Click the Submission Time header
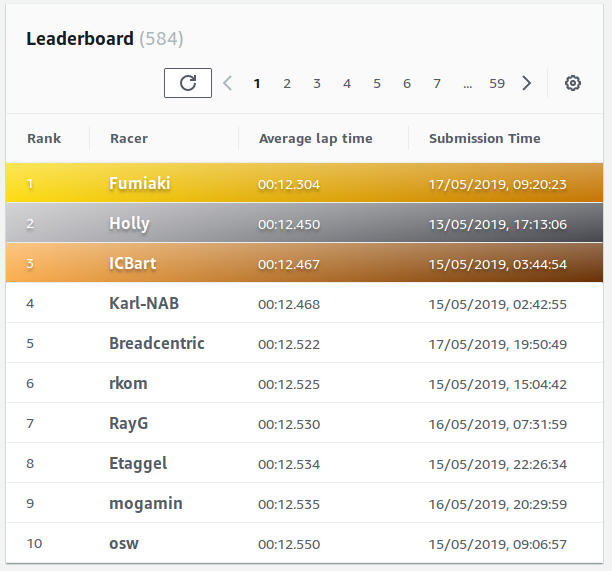The image size is (612, 571). click(x=485, y=139)
